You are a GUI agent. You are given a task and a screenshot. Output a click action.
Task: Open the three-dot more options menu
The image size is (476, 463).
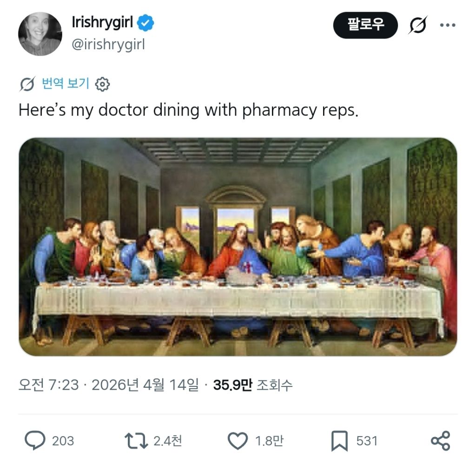448,25
